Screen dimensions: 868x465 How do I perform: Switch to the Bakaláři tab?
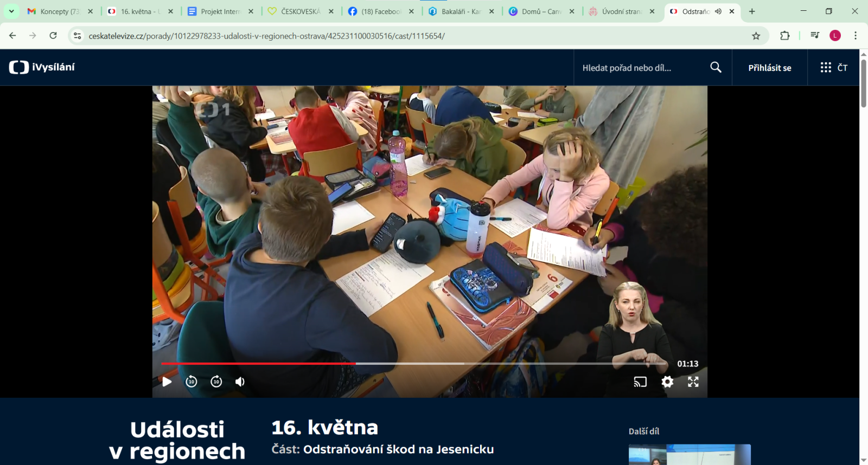click(x=460, y=11)
